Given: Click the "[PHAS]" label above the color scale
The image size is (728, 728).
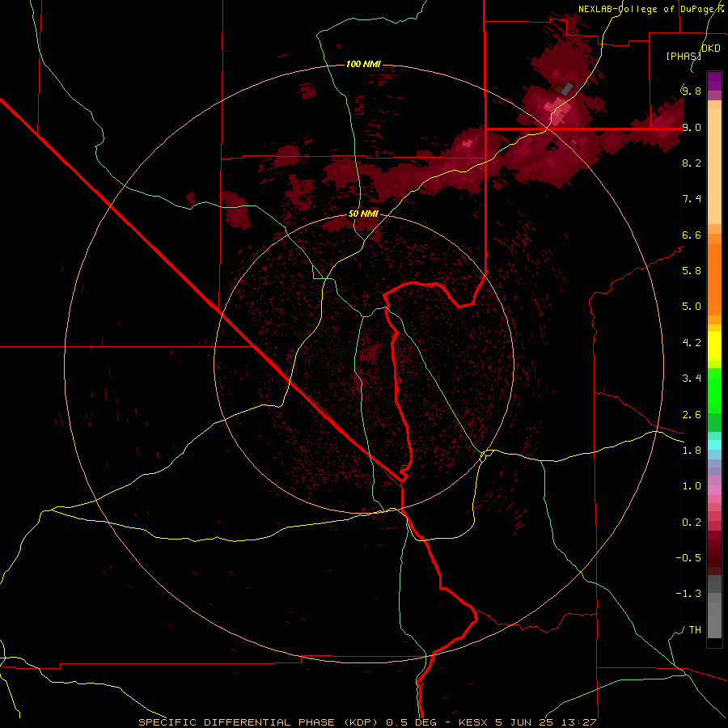Looking at the screenshot, I should 683,56.
